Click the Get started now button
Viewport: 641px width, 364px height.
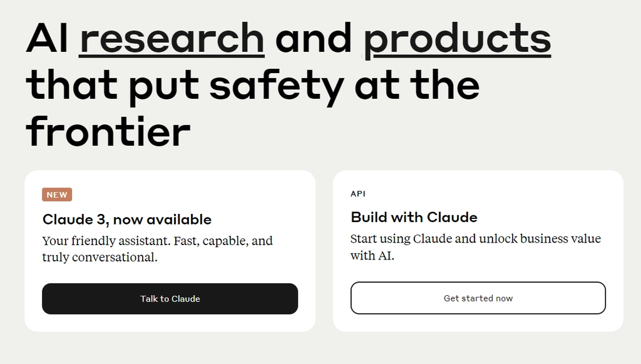(478, 298)
